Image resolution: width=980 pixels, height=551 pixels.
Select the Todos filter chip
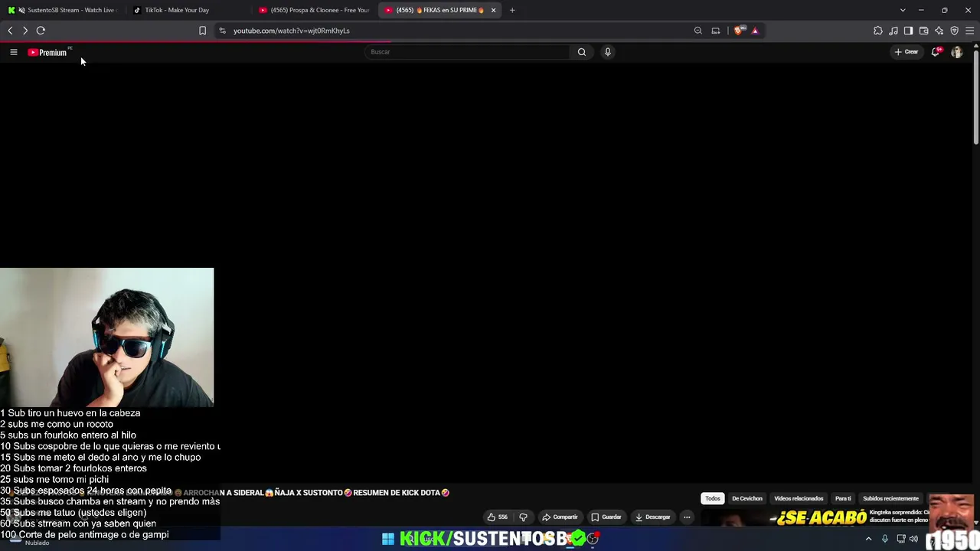pyautogui.click(x=713, y=499)
